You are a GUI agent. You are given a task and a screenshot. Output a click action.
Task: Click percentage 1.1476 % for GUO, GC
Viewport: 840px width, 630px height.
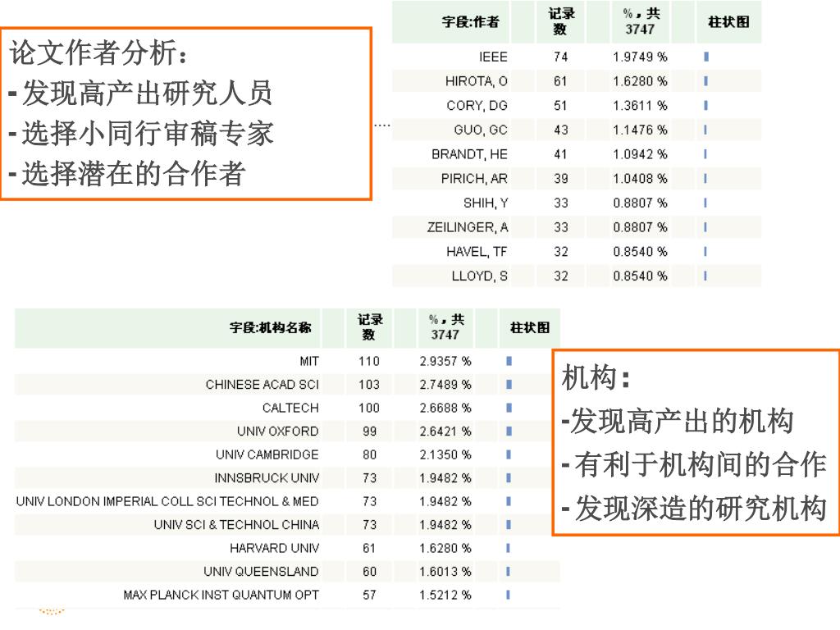[x=640, y=130]
